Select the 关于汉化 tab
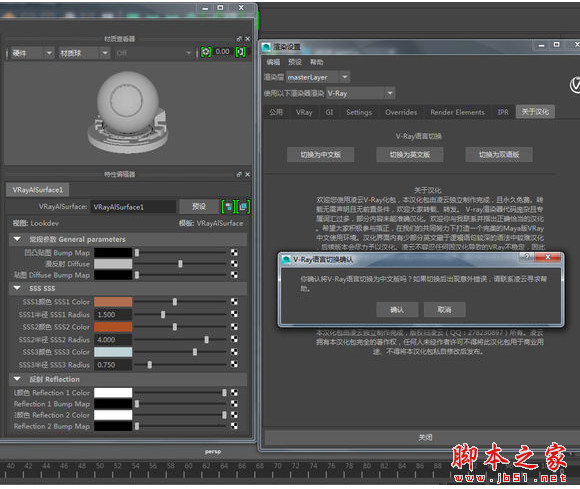The width and height of the screenshot is (580, 489). [535, 112]
